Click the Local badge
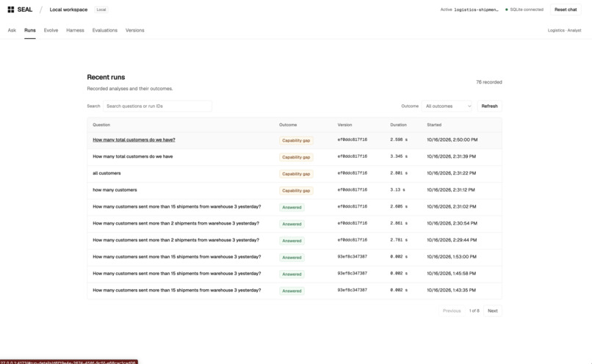The height and width of the screenshot is (364, 592). click(101, 10)
